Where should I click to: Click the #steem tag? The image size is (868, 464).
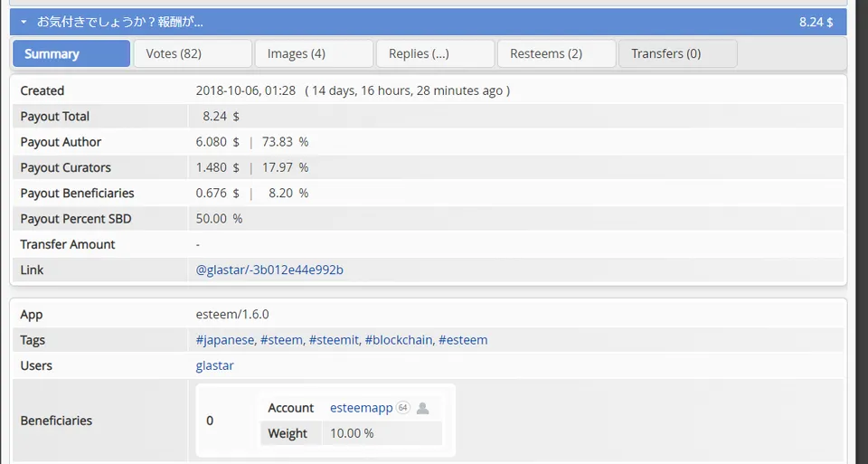pyautogui.click(x=281, y=340)
